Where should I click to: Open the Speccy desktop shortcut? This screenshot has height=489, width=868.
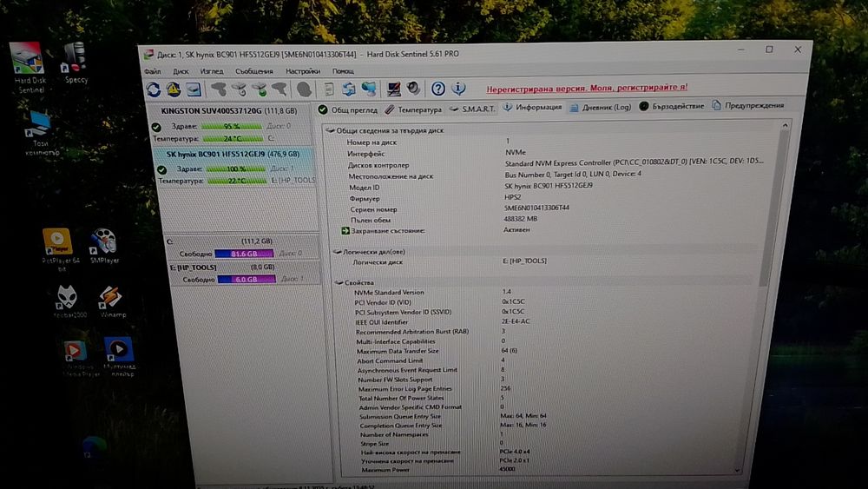click(76, 63)
